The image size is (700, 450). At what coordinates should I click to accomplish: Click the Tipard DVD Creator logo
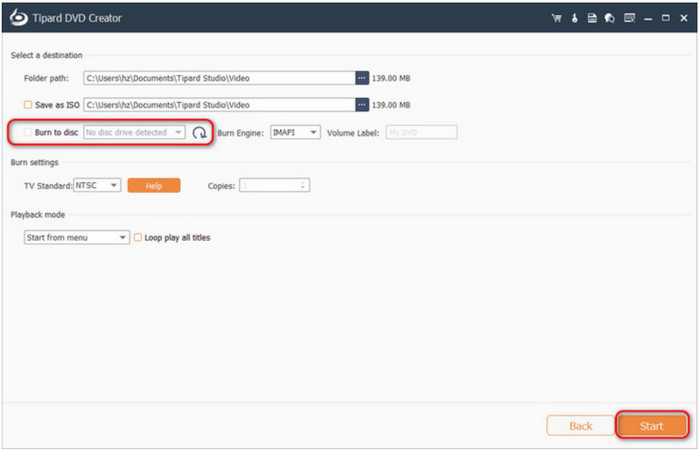[x=19, y=18]
